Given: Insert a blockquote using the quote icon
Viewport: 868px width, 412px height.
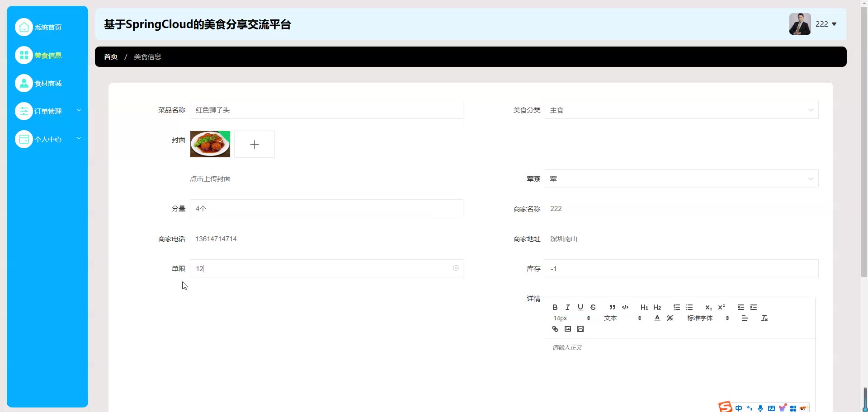Looking at the screenshot, I should pyautogui.click(x=612, y=307).
